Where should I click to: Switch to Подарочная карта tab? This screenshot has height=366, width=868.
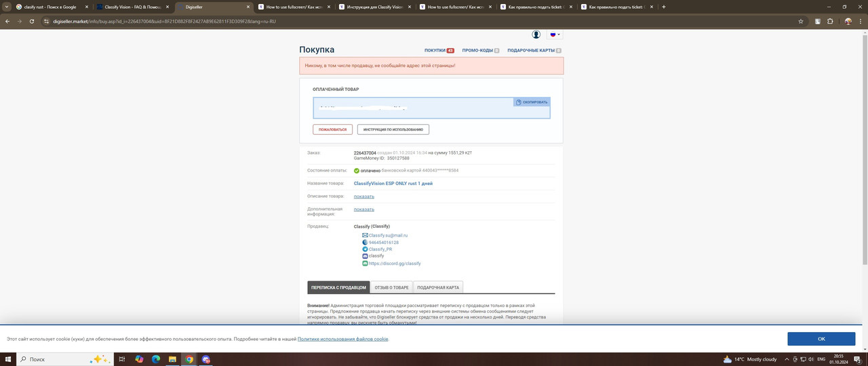tap(437, 287)
